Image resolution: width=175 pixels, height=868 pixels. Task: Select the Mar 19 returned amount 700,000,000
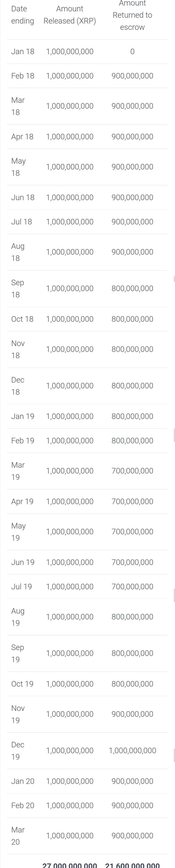coord(132,471)
